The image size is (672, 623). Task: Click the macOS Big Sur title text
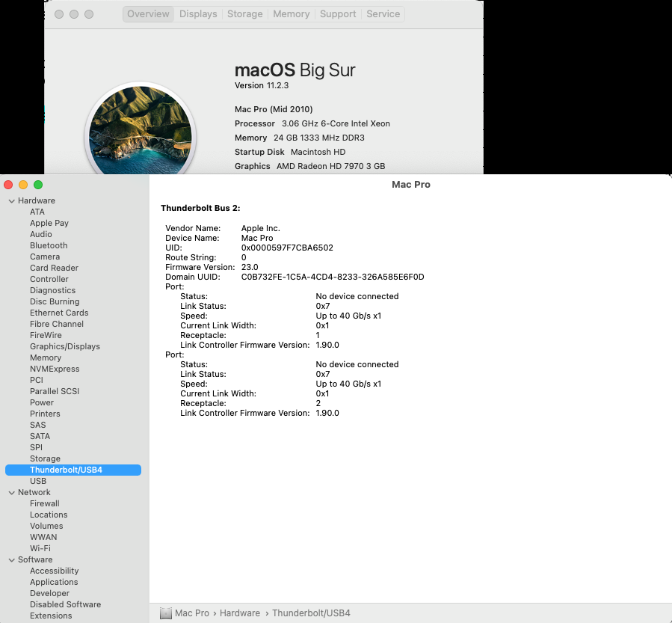295,70
